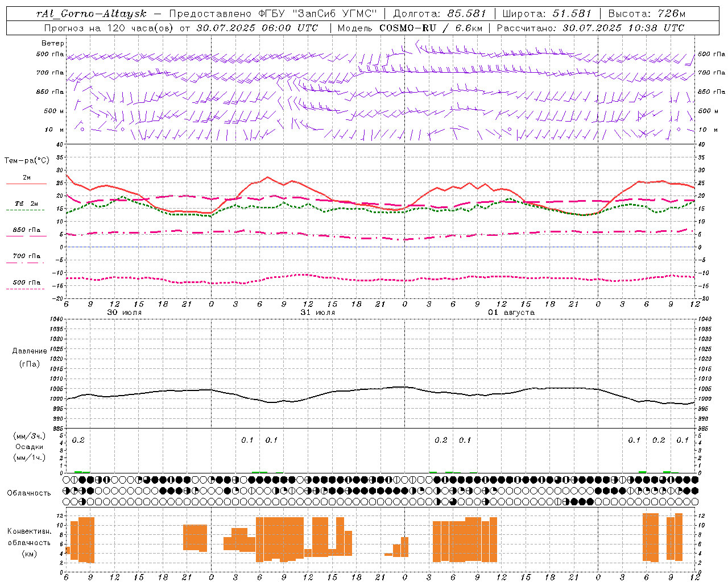728x582 pixels.
Task: Select the model label COSMO-RU / 6.6км
Action: click(x=431, y=28)
